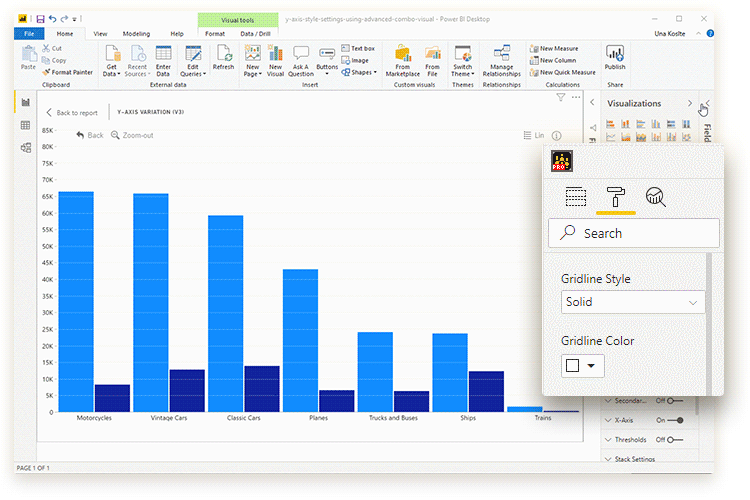The height and width of the screenshot is (500, 750).
Task: Open the Help ribbon tab
Action: pyautogui.click(x=177, y=33)
